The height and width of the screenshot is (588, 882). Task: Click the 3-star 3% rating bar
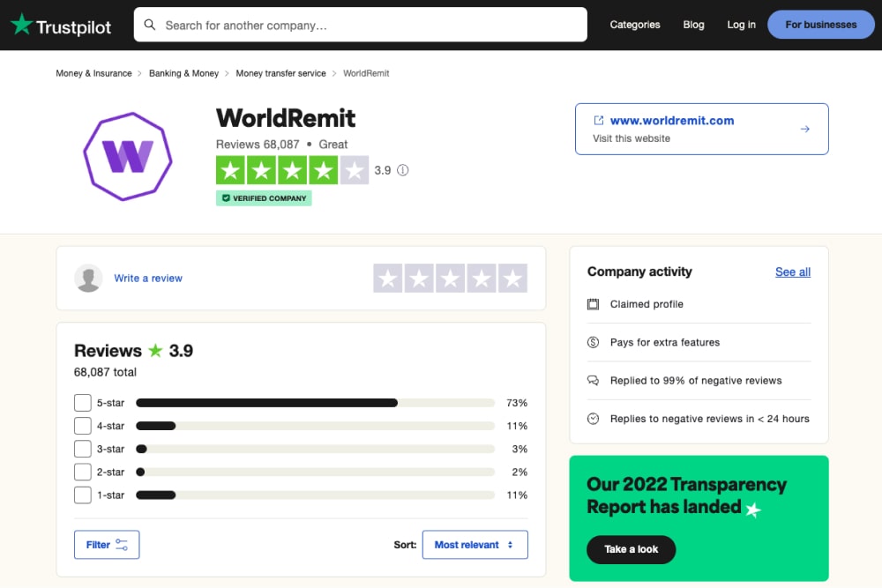pos(315,449)
